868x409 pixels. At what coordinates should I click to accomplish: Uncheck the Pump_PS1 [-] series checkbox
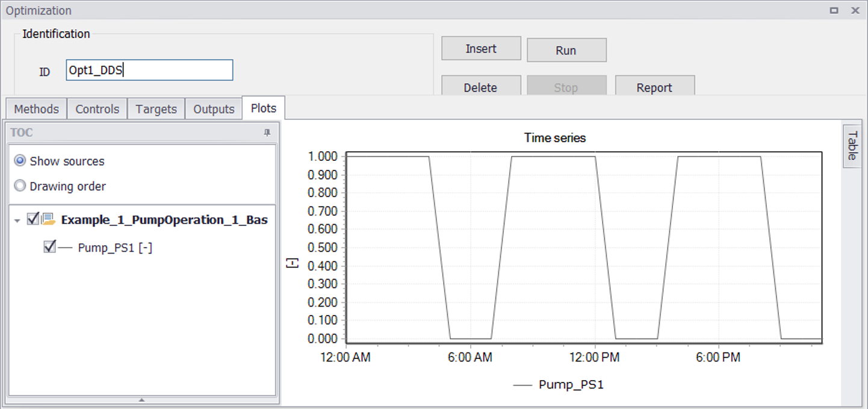50,246
